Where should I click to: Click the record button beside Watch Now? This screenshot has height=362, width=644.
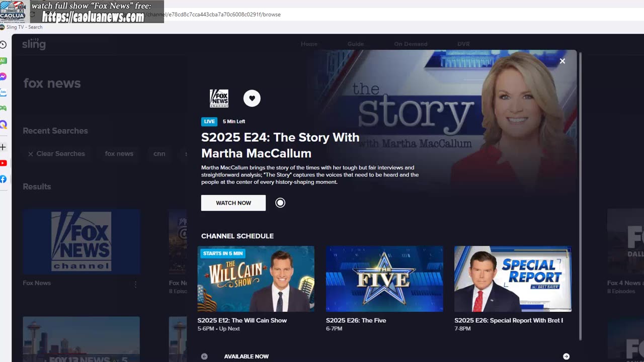pyautogui.click(x=280, y=203)
